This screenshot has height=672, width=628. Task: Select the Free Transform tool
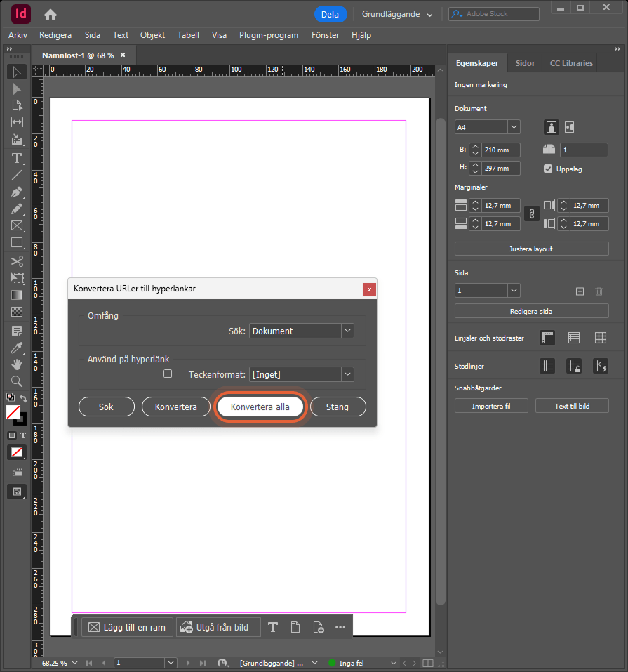(x=17, y=278)
